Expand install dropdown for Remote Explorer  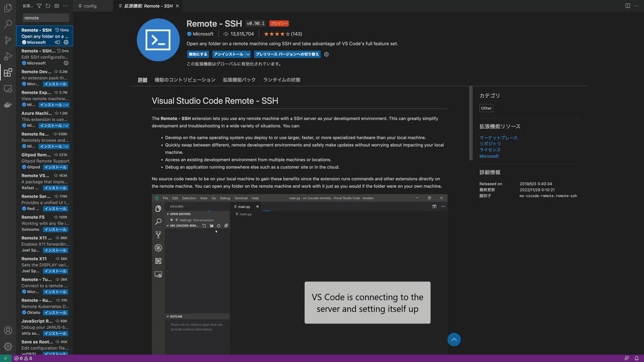tap(67, 105)
